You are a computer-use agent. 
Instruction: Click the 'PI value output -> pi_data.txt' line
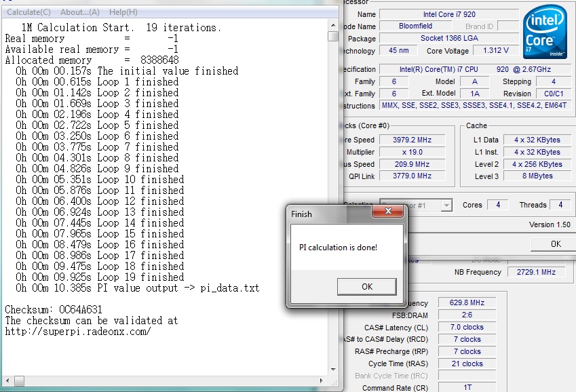click(138, 288)
